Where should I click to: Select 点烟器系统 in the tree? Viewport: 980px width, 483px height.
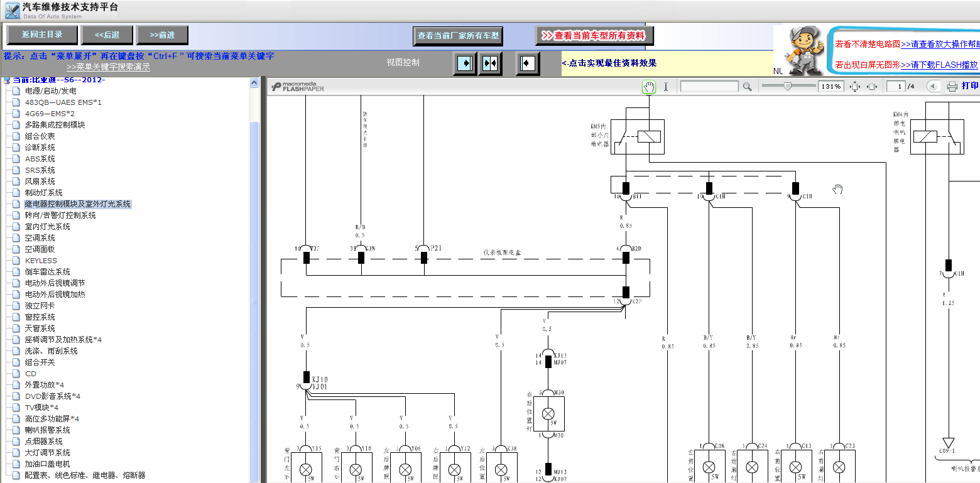(43, 442)
